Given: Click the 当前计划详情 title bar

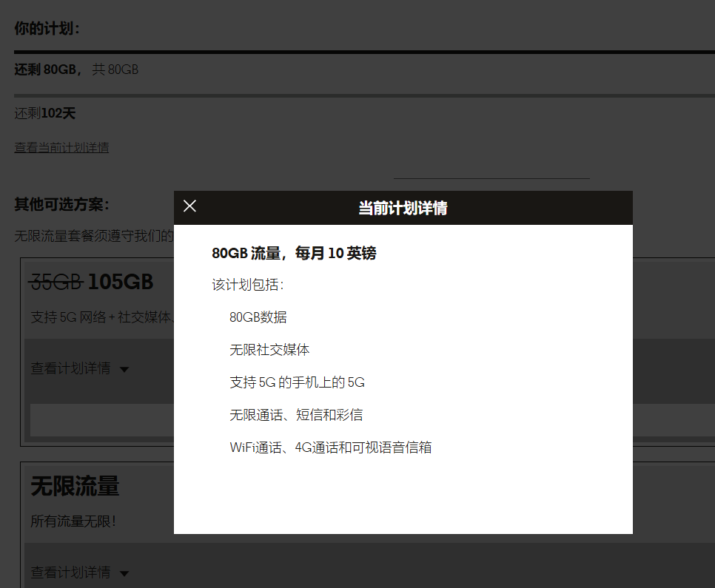Looking at the screenshot, I should (403, 208).
